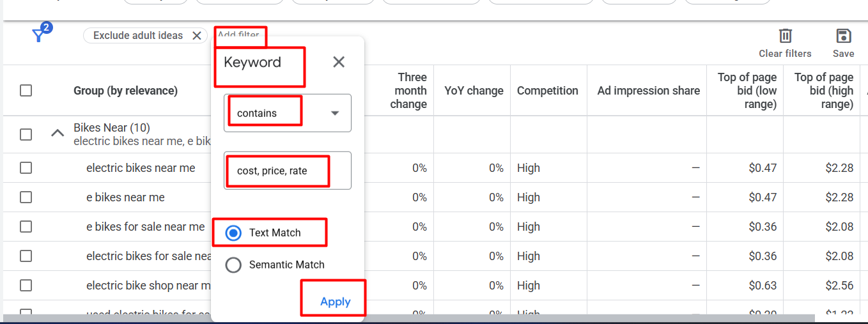Open the contains condition dropdown
The width and height of the screenshot is (868, 324).
tap(288, 113)
